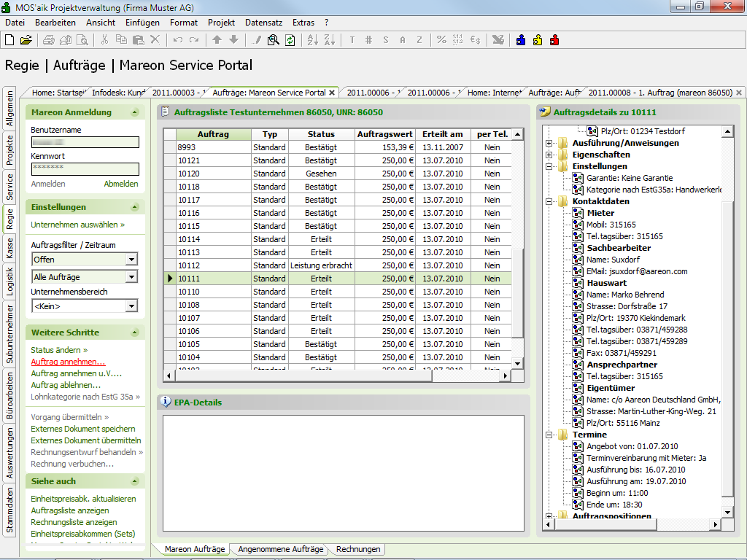Click 'Rechnungsliste anzeigen' link

tap(74, 522)
